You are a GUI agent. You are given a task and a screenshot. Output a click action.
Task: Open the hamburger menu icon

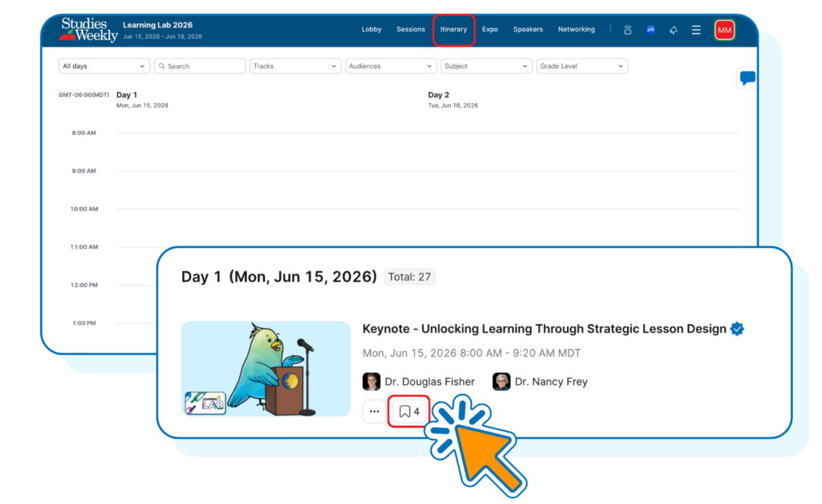click(x=696, y=30)
